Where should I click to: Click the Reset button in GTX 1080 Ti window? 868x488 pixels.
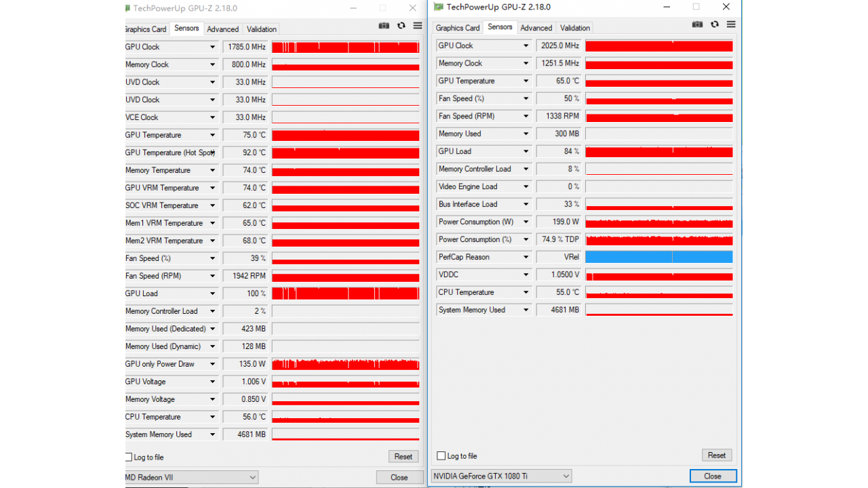(717, 455)
